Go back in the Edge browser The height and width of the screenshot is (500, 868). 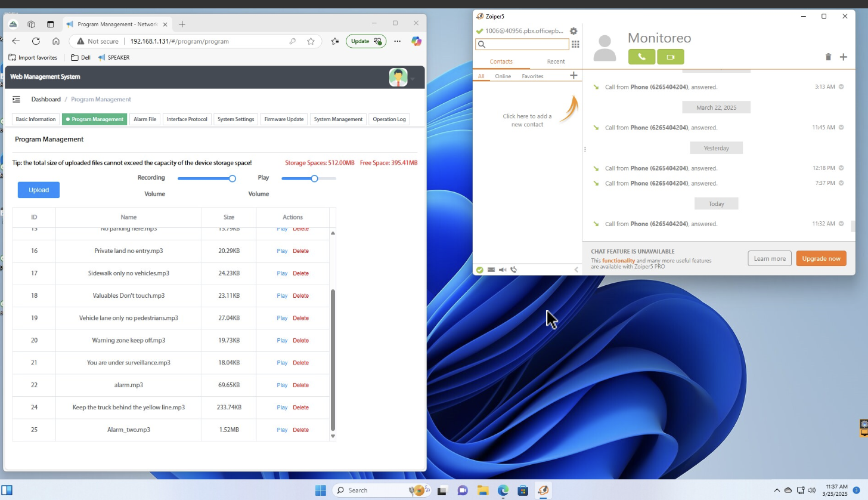pos(16,41)
